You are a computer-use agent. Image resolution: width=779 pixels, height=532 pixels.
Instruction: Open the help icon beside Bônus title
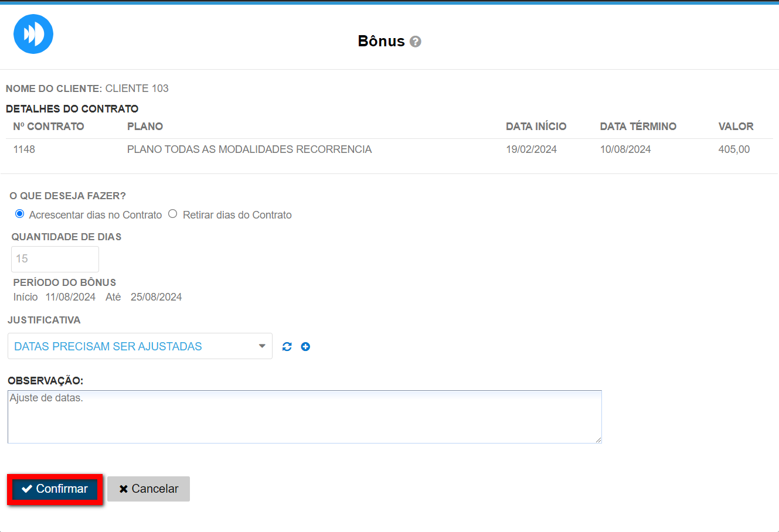(416, 42)
